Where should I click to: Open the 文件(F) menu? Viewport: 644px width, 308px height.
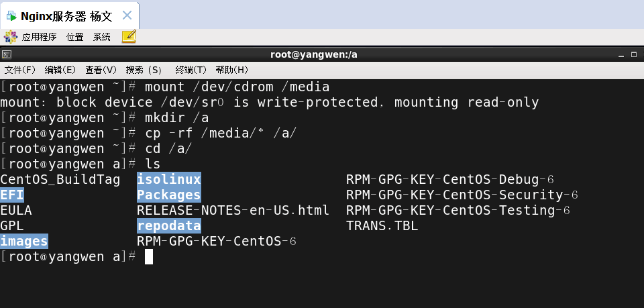click(20, 70)
